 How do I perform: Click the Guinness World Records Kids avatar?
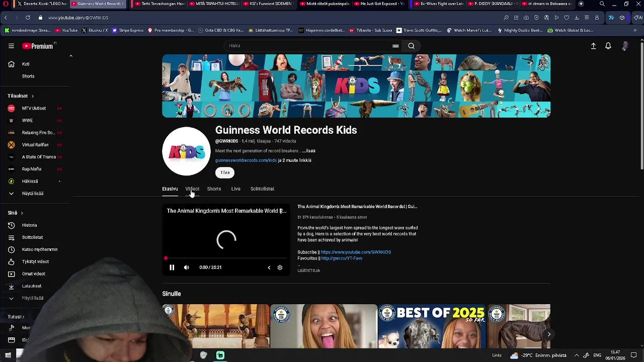(x=186, y=151)
